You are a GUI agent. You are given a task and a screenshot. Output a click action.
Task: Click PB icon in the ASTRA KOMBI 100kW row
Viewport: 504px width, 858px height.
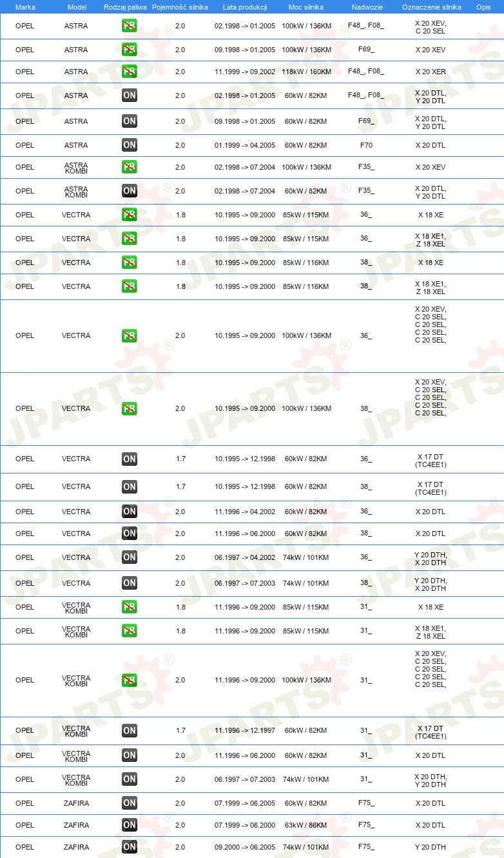130,167
